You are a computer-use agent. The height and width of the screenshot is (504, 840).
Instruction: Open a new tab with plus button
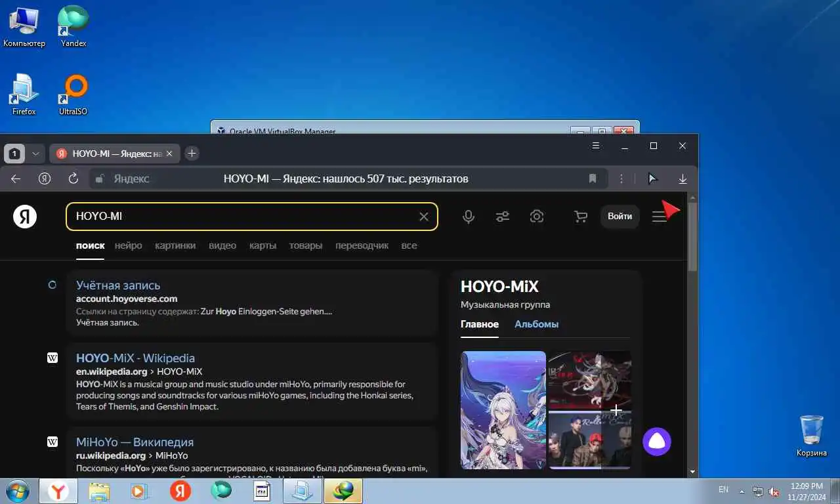pyautogui.click(x=192, y=154)
